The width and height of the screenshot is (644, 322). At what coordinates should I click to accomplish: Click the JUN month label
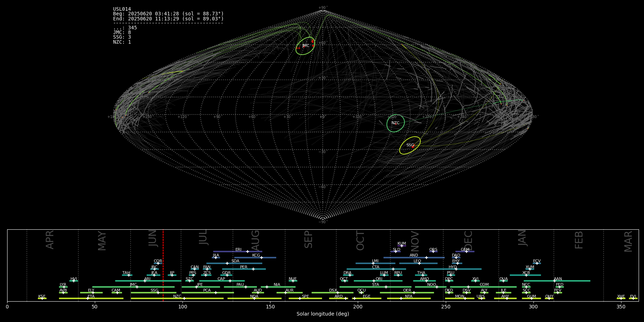153,238
